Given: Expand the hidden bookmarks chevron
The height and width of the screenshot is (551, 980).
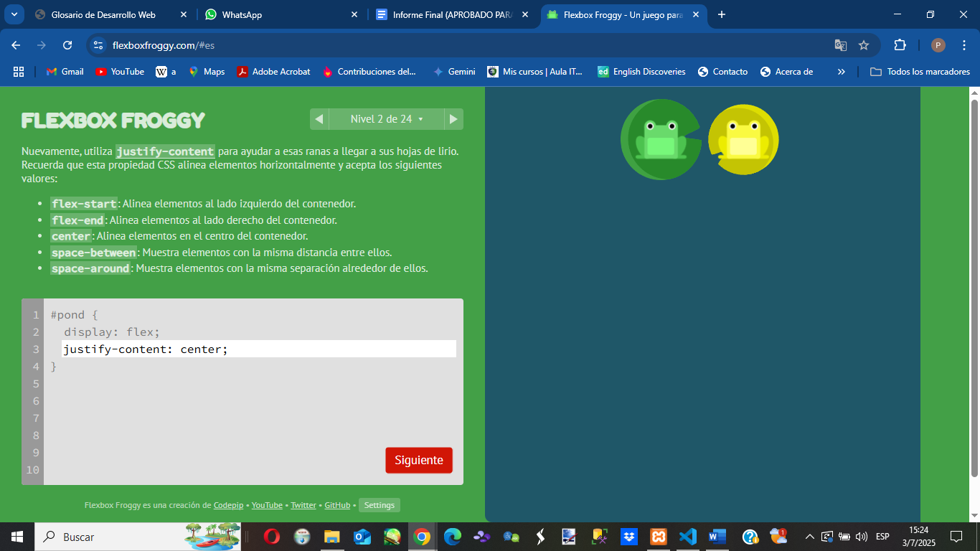Looking at the screenshot, I should tap(842, 72).
